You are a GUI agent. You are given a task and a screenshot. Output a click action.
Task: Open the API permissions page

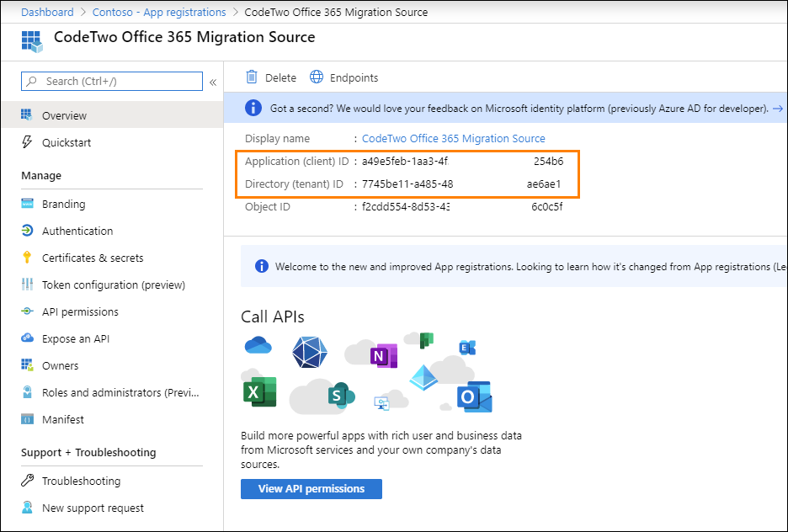[x=112, y=311]
